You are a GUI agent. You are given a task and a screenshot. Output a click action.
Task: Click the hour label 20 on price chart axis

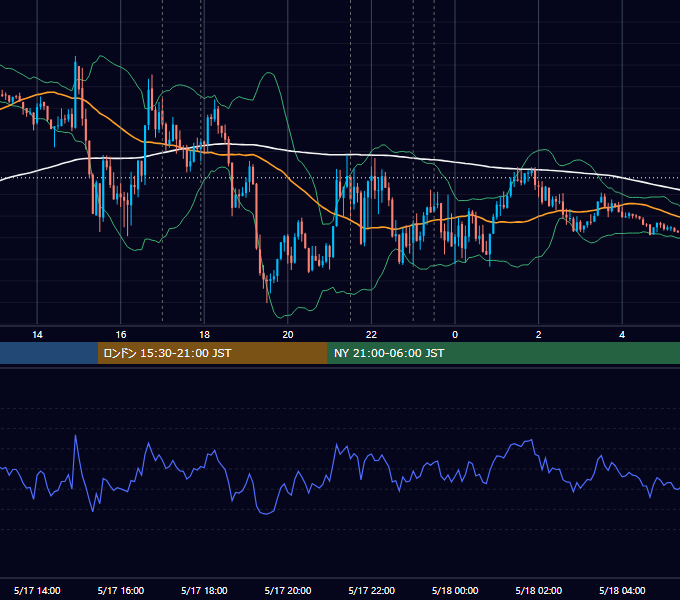(288, 335)
